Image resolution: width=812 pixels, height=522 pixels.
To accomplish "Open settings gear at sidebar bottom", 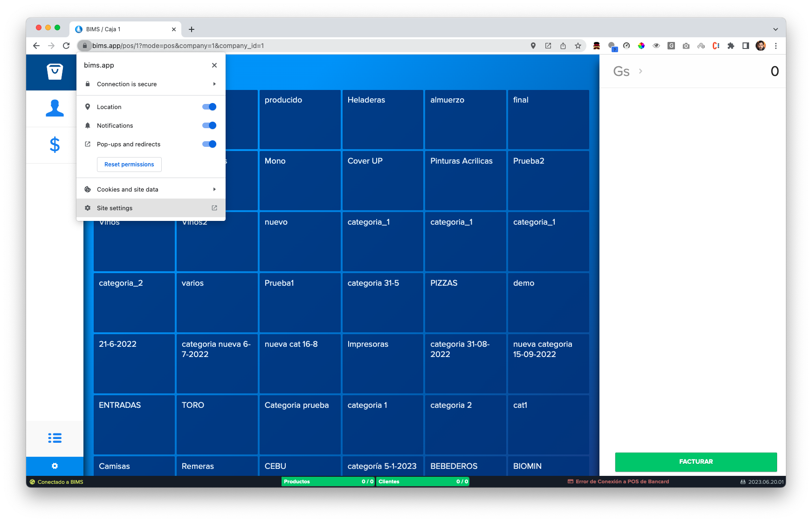I will point(55,466).
